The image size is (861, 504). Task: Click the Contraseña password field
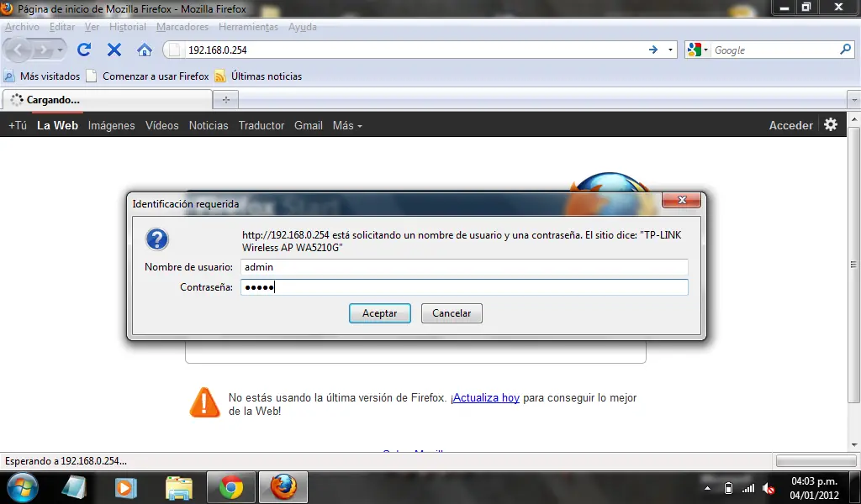point(464,287)
